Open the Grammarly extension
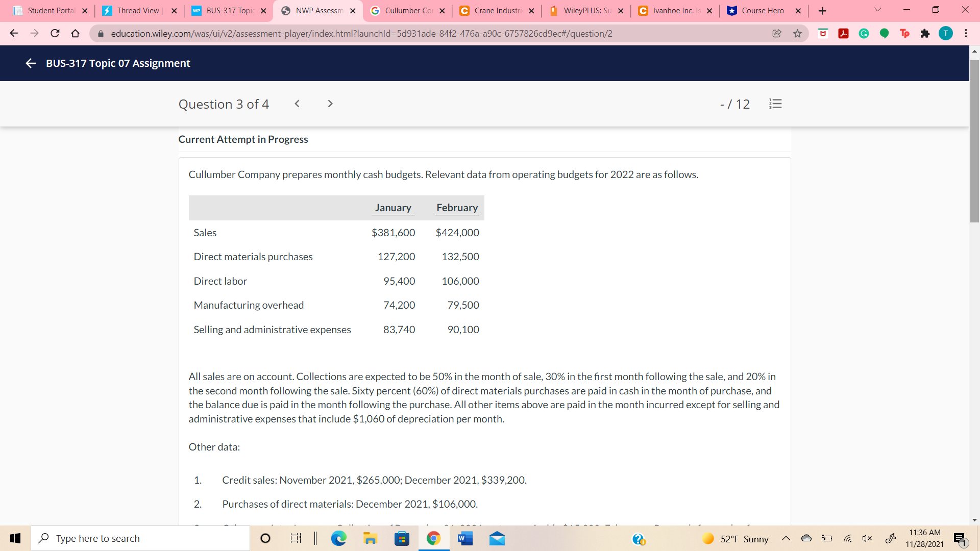 coord(864,33)
